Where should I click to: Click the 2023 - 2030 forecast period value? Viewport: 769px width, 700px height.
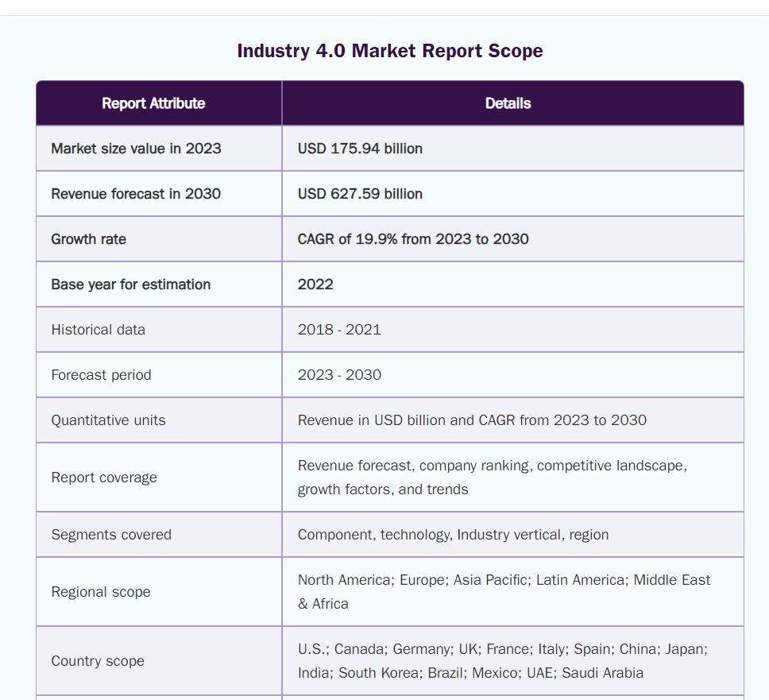[x=339, y=375]
